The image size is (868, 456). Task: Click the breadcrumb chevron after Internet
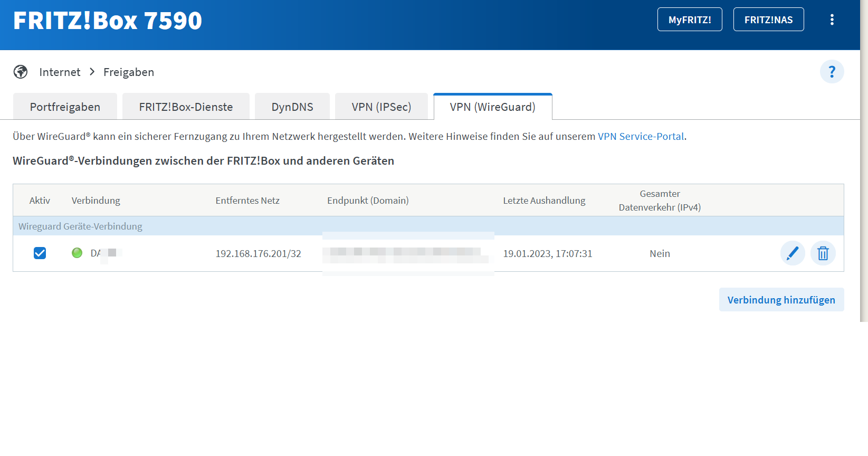tap(92, 71)
